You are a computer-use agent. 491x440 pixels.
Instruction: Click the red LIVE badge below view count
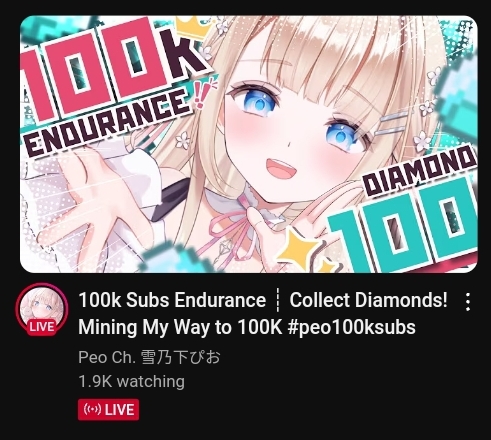coord(109,410)
